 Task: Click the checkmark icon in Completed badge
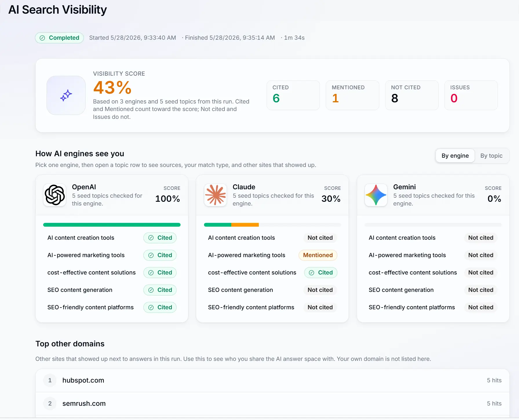click(42, 38)
